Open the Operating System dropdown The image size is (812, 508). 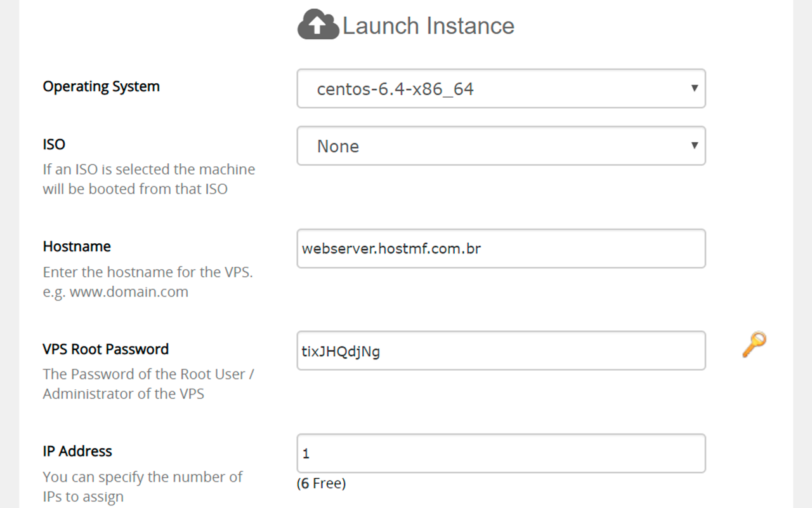[x=501, y=88]
